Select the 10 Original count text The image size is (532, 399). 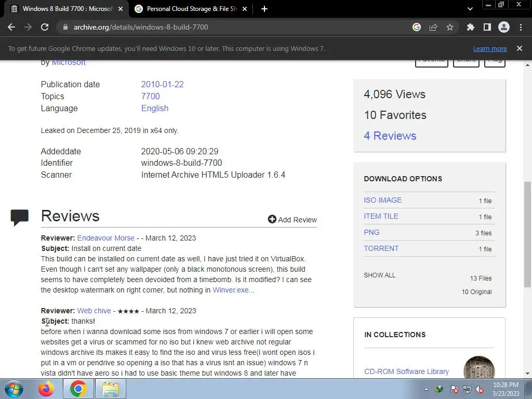pos(477,292)
